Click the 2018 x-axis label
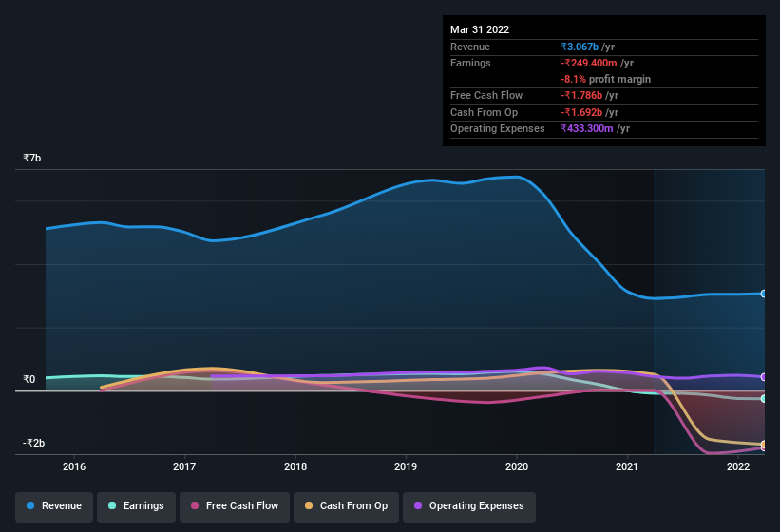The height and width of the screenshot is (532, 780). click(295, 466)
